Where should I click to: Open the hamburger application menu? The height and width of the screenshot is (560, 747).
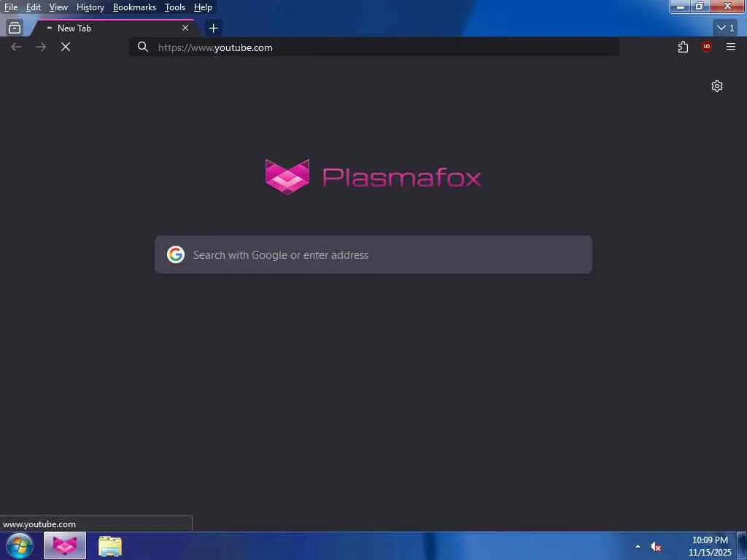(731, 47)
